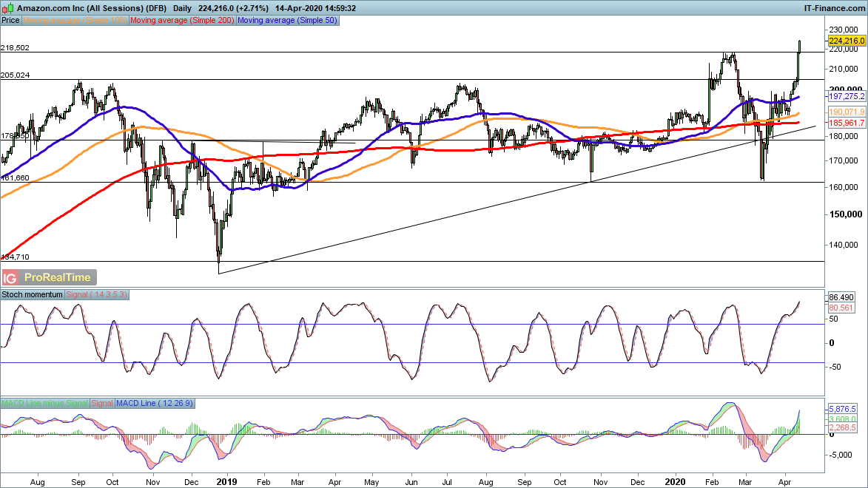Select the MACD Line (12 26 9) label

[155, 404]
